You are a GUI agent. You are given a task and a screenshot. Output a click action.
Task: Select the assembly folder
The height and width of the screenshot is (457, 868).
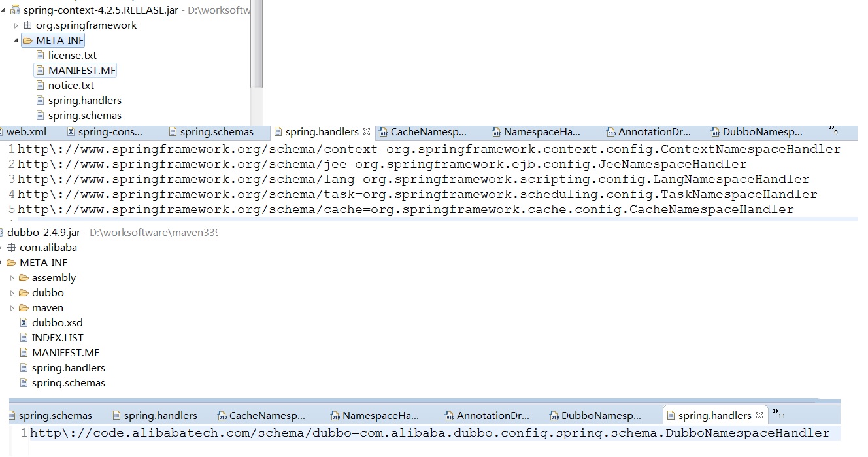click(54, 278)
